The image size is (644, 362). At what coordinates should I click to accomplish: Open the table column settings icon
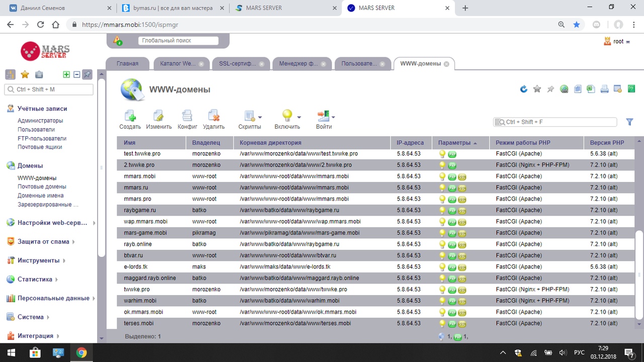point(617,89)
